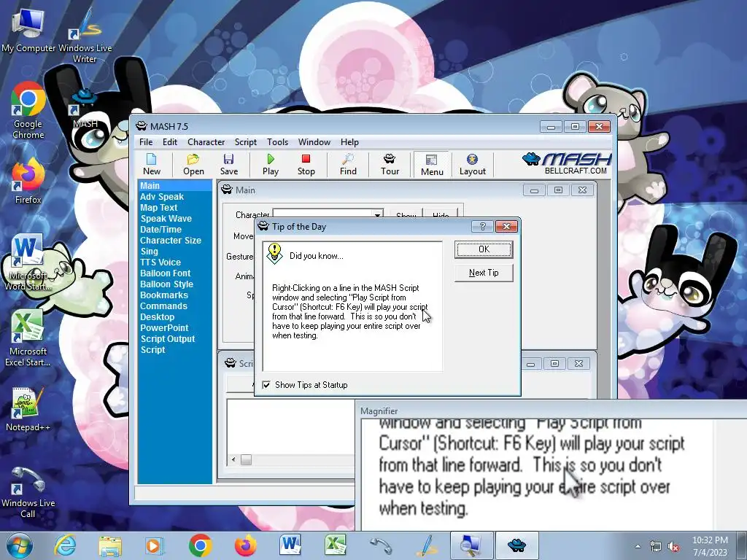Open the MASH shortcut on the desktop
The height and width of the screenshot is (560, 747).
(x=85, y=109)
